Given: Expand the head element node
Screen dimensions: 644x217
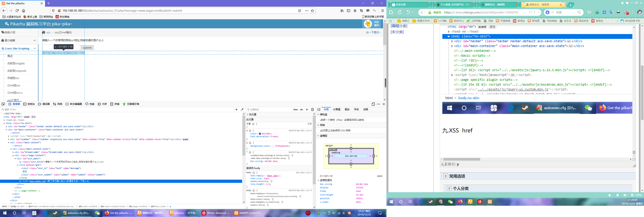Looking at the screenshot, I should tap(4, 120).
